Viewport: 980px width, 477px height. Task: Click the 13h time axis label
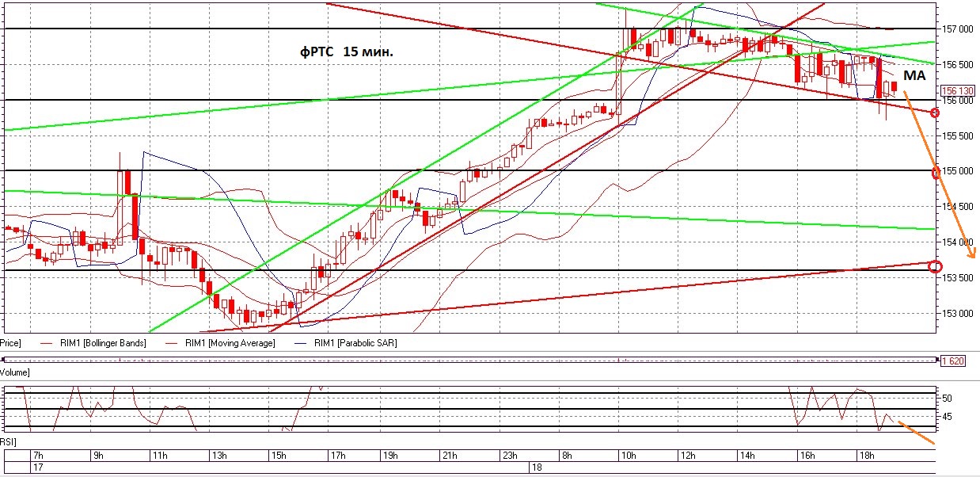coord(218,456)
